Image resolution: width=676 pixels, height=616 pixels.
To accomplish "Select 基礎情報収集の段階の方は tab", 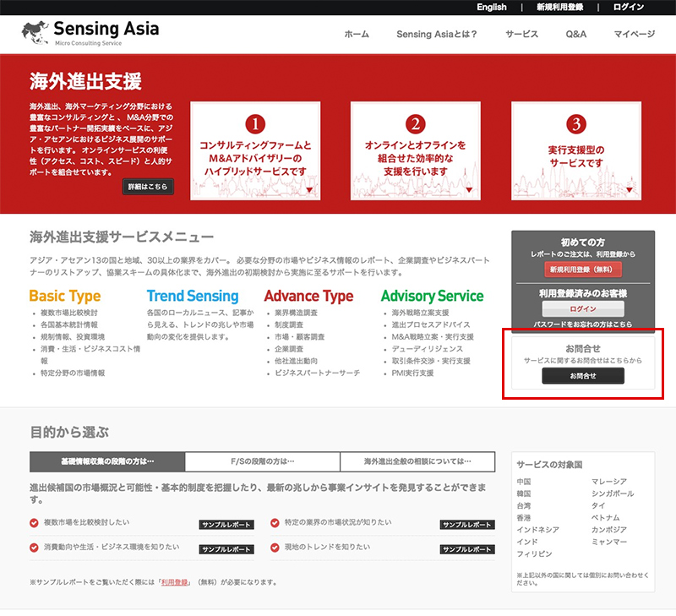I will point(107,461).
